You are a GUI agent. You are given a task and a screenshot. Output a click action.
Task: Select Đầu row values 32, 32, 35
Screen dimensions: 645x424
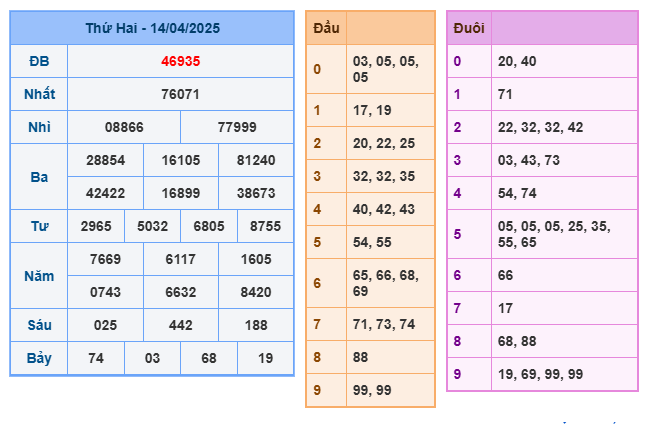click(x=384, y=176)
